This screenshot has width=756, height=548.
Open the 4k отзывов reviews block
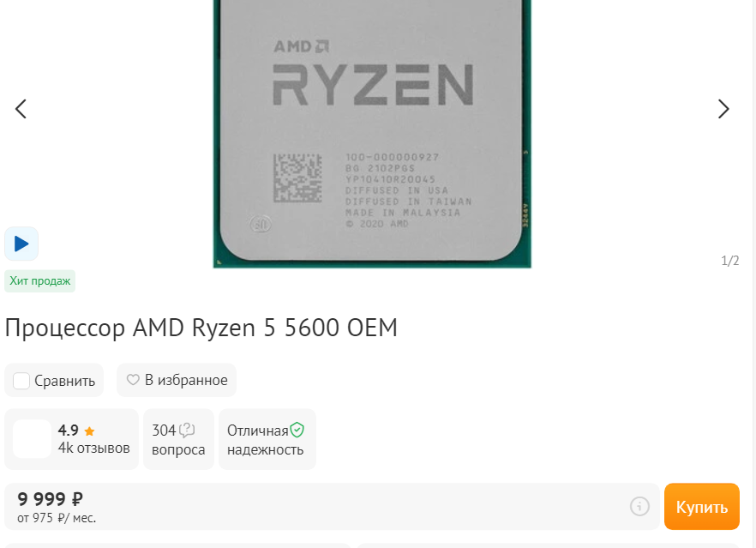pos(71,439)
